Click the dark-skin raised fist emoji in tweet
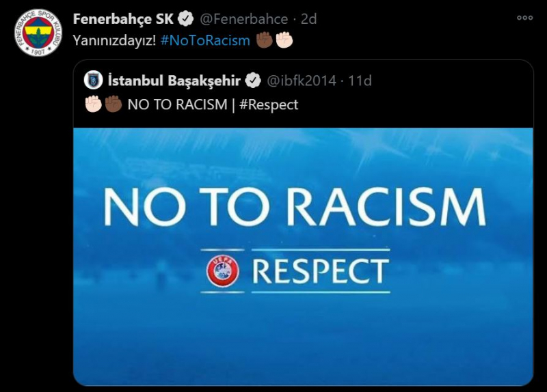547x392 pixels. (x=264, y=40)
